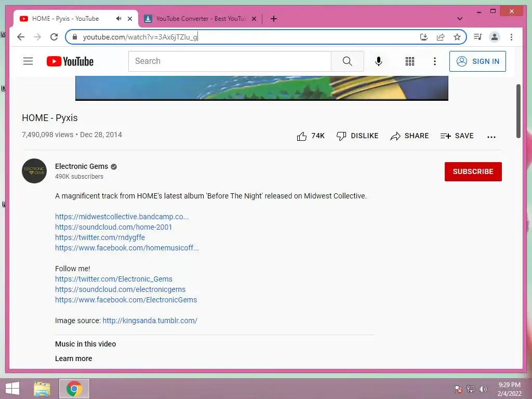Open the kingsanda.tumblr.com image source link

150,321
